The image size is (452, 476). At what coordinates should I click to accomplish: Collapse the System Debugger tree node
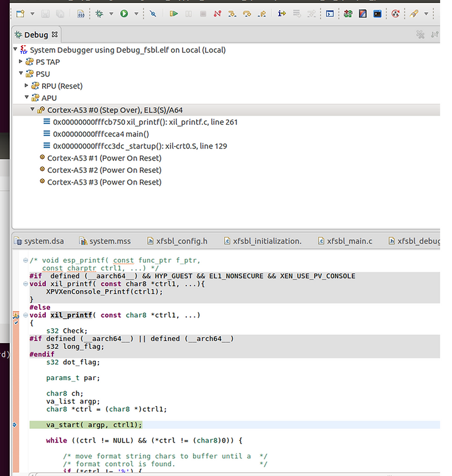[x=15, y=49]
